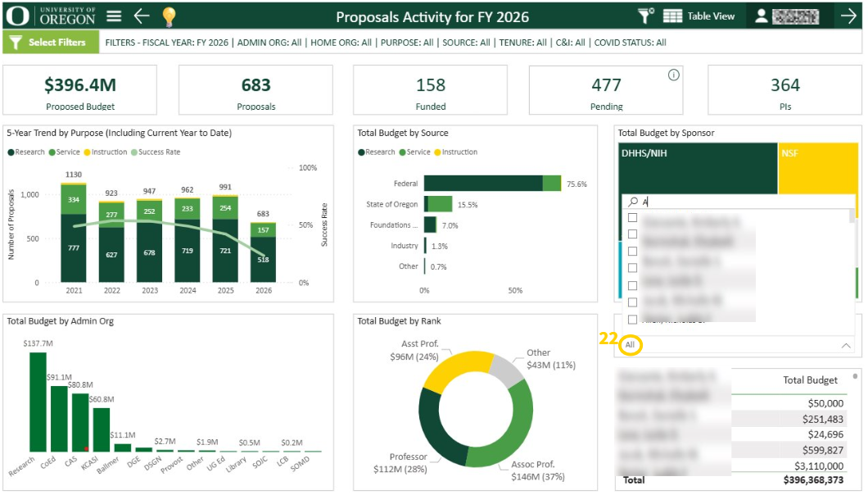
Task: Click the SOURCE: All filter text
Action: coord(466,43)
